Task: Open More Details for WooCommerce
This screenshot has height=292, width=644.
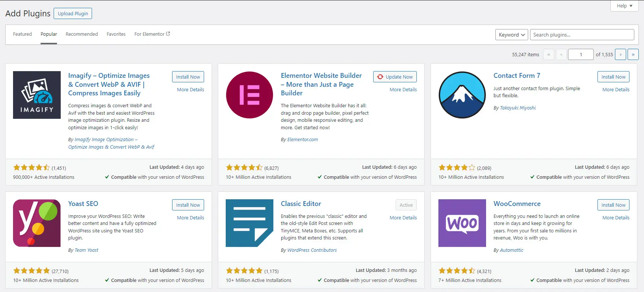Action: tap(616, 218)
